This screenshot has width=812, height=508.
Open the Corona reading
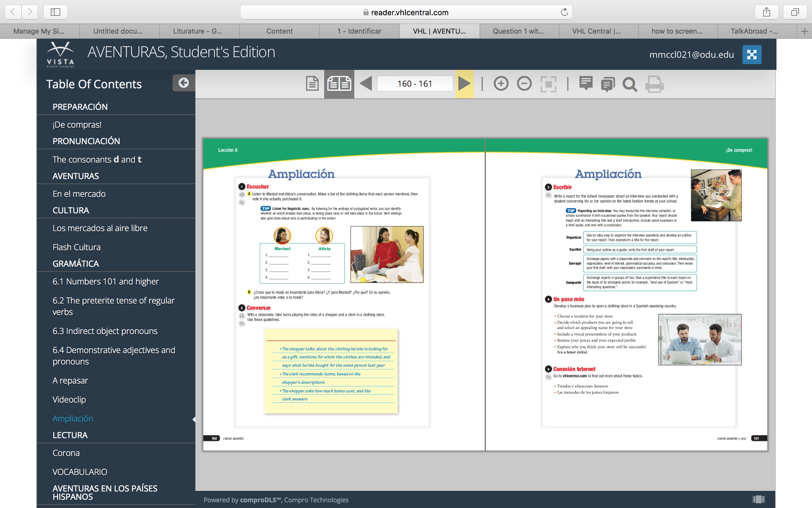[66, 453]
